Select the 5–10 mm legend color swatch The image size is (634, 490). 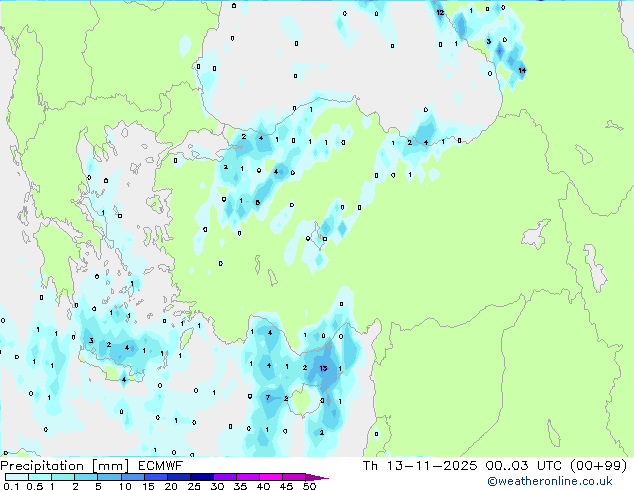click(110, 477)
